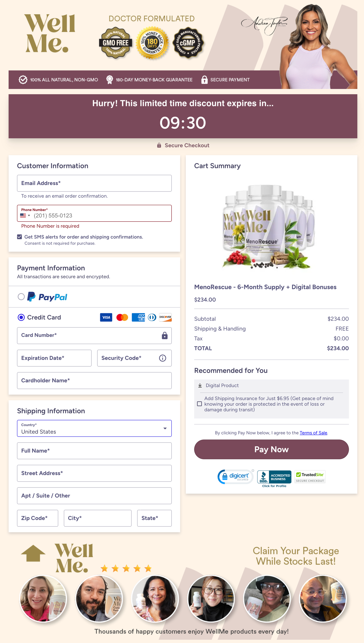Click the WellMe logo in header
The image size is (364, 643).
pos(50,33)
